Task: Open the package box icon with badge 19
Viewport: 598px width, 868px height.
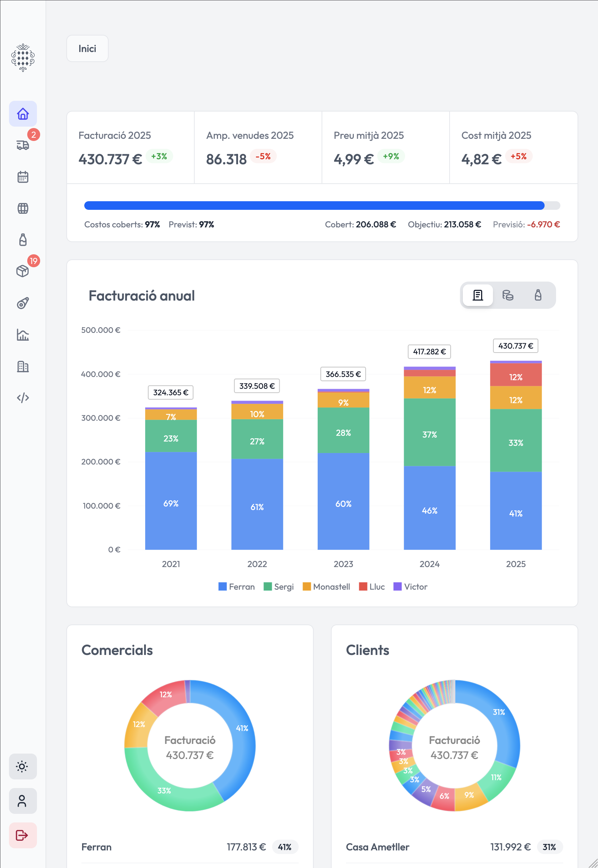Action: [23, 271]
